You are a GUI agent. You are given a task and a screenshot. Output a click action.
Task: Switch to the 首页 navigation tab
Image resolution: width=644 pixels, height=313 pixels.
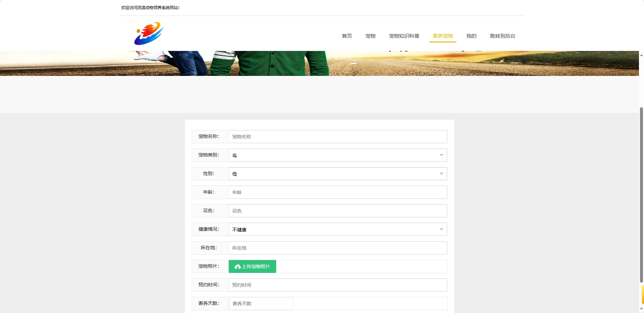click(347, 36)
